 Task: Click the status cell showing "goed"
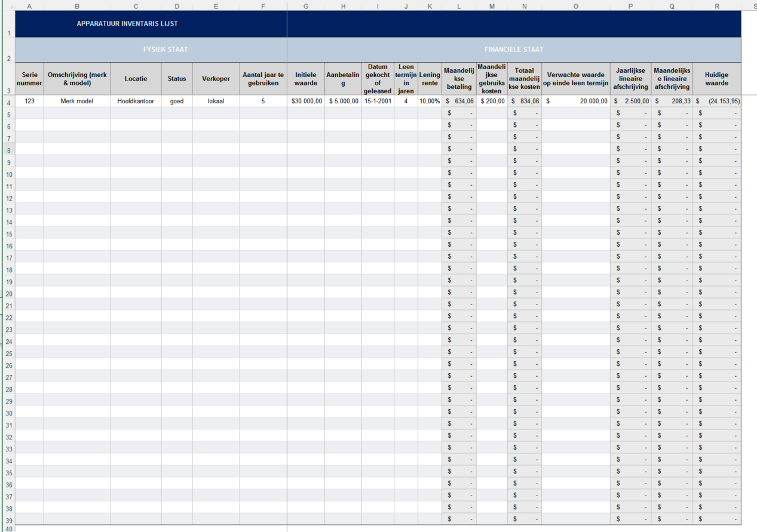177,100
